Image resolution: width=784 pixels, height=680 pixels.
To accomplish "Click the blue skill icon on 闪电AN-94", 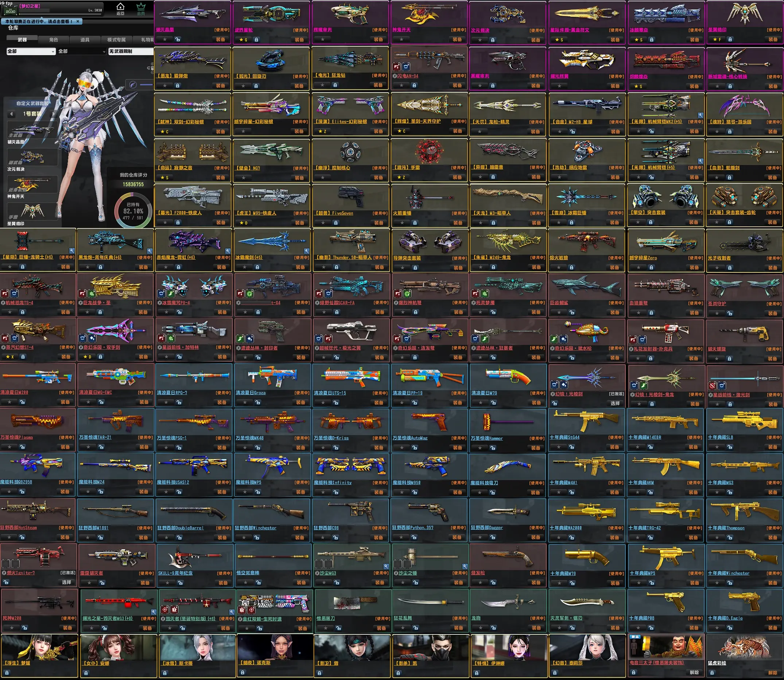I will pyautogui.click(x=405, y=67).
